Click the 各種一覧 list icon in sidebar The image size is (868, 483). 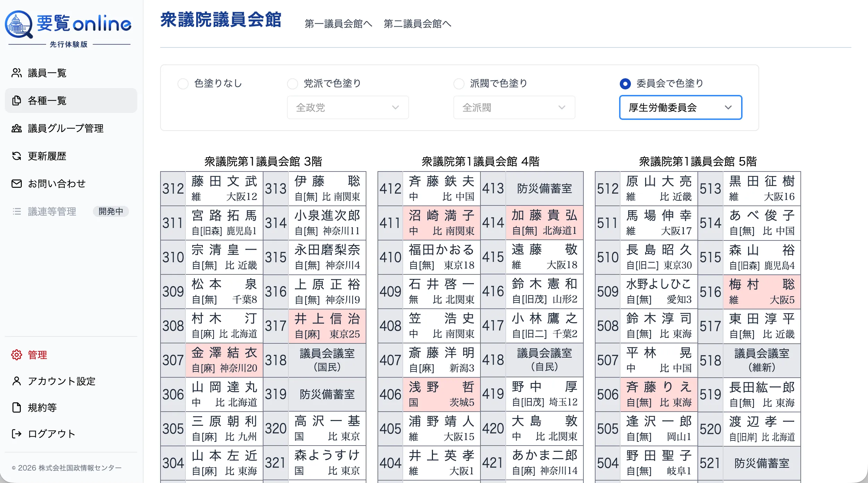point(17,100)
